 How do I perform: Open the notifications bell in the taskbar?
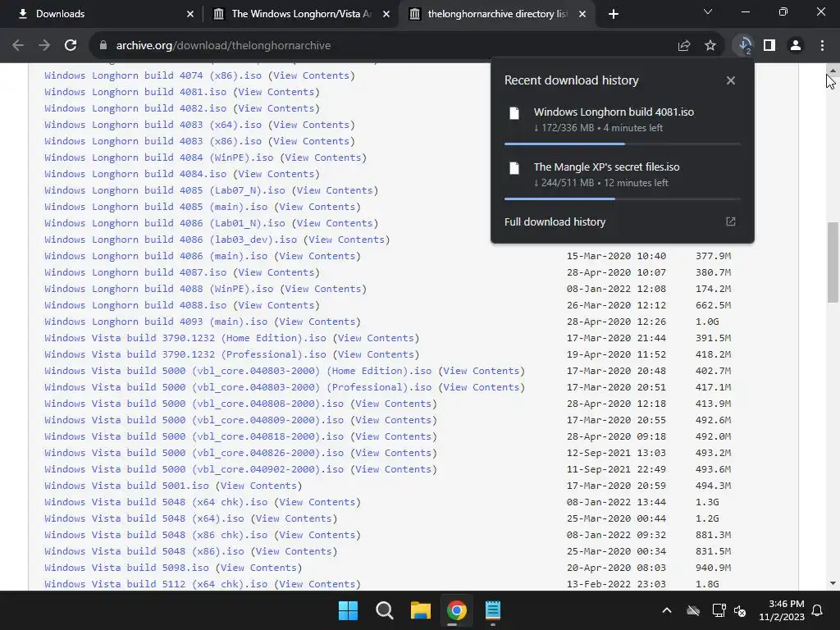(818, 610)
